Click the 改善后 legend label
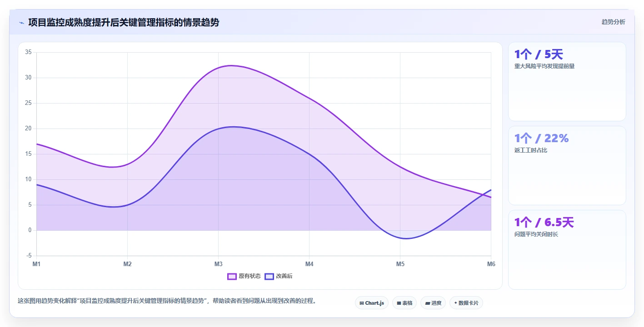Viewport: 644px width, 327px height. [x=284, y=276]
